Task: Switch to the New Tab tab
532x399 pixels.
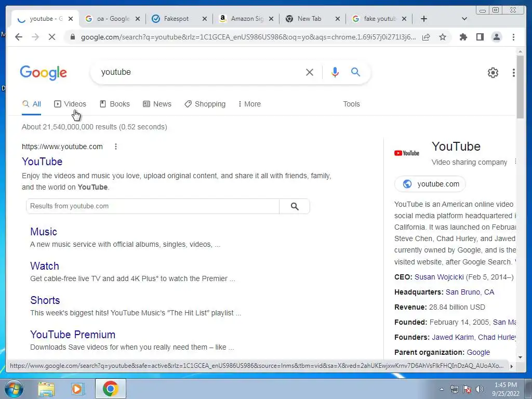Action: [309, 19]
